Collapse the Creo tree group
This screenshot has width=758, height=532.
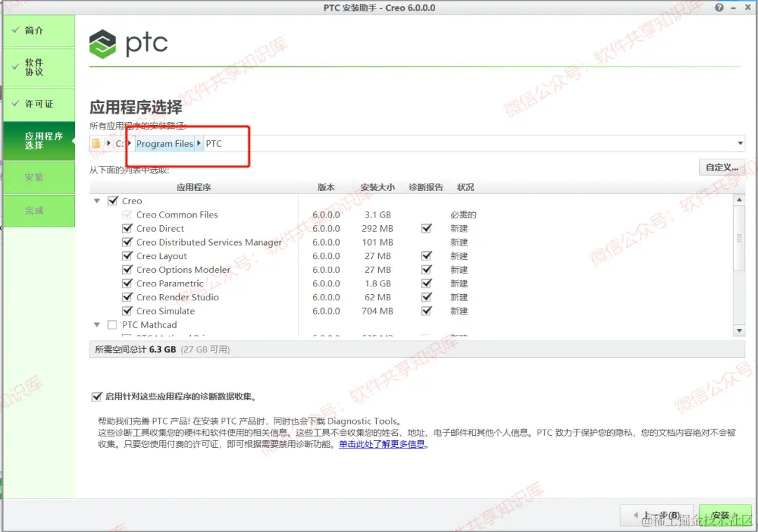click(x=97, y=201)
